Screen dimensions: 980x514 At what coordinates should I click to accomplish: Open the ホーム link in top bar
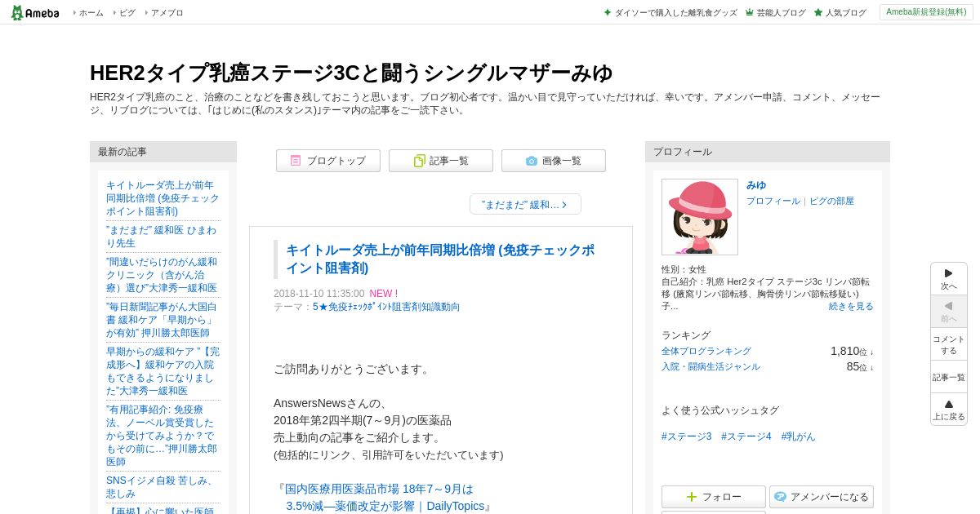pos(91,13)
